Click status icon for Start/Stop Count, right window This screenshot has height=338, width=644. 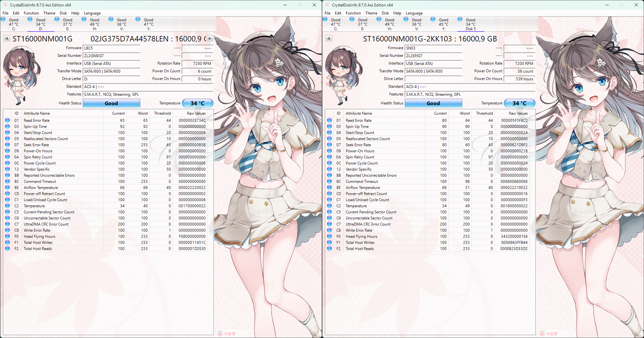329,133
